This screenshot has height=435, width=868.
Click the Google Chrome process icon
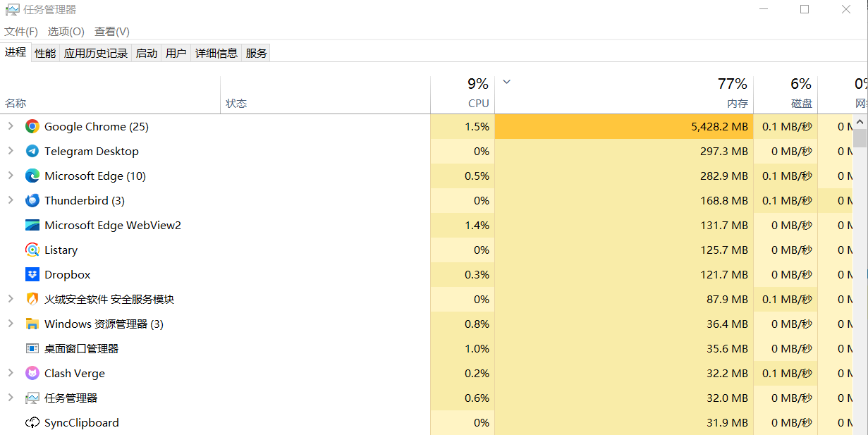32,127
